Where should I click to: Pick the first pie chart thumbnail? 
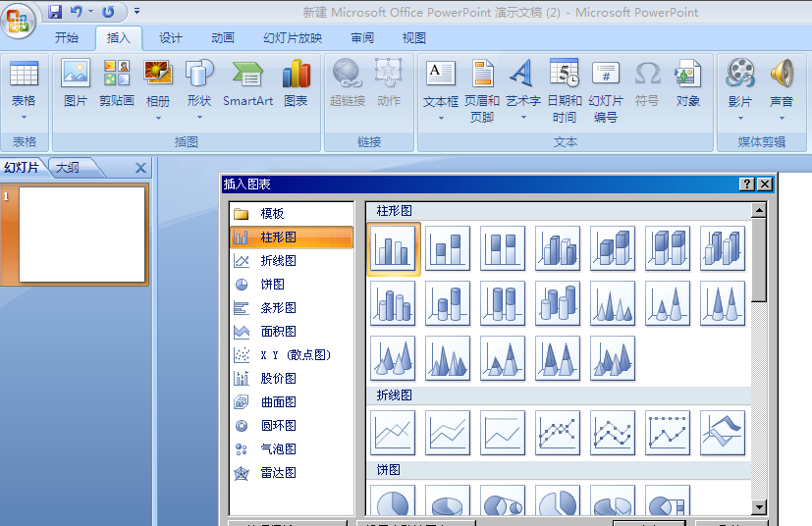(x=393, y=500)
